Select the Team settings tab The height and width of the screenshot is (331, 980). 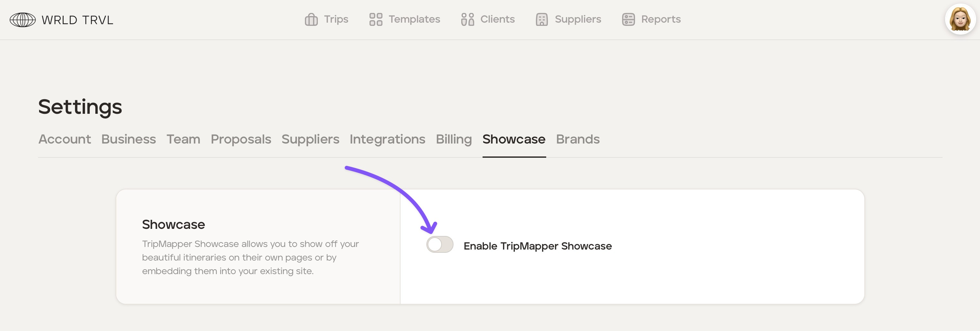[x=183, y=139]
